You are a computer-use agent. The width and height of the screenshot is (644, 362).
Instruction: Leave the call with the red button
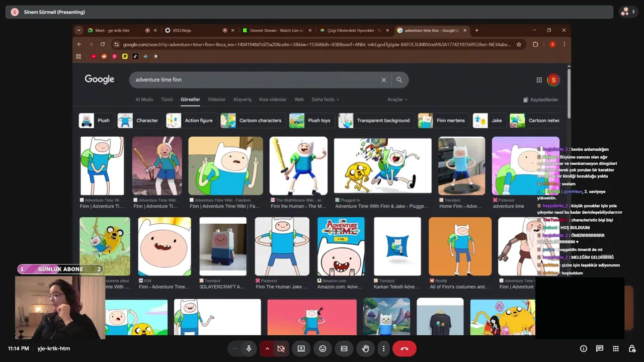point(405,348)
